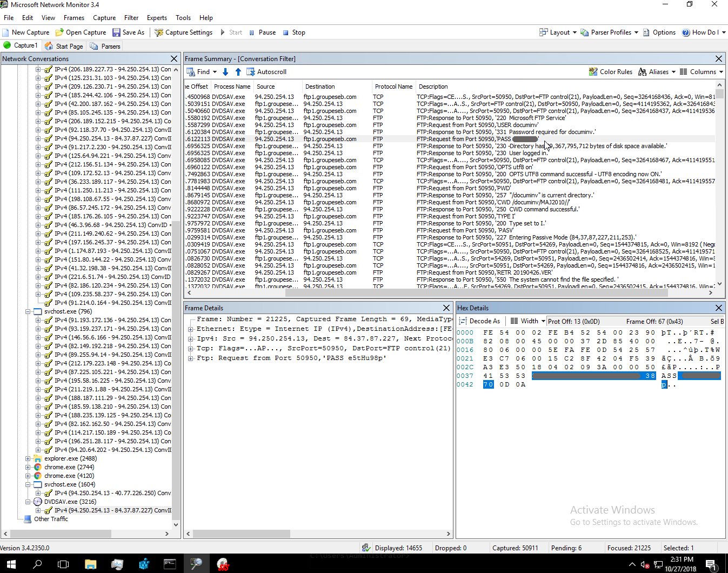The height and width of the screenshot is (573, 728).
Task: Close the Frame Summary pane
Action: (x=719, y=58)
